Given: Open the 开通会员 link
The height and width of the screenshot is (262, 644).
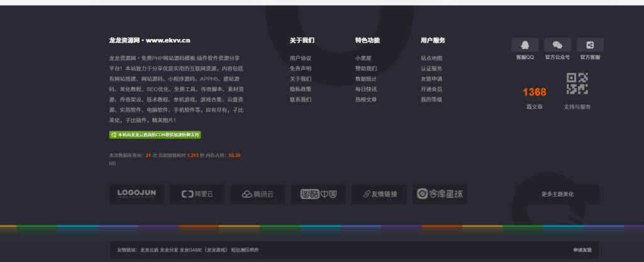Looking at the screenshot, I should pos(431,89).
